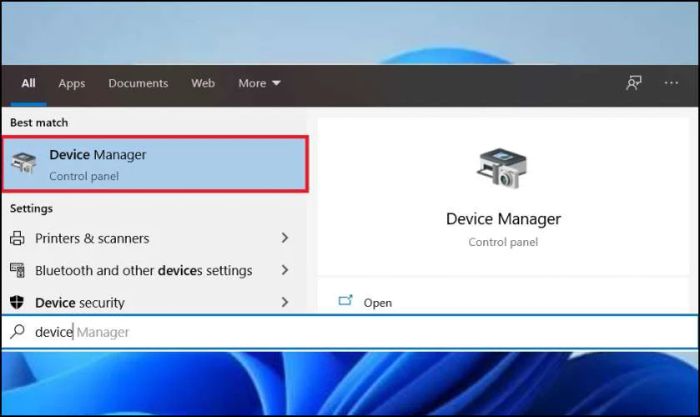
Task: Click Open in the preview pane
Action: point(378,303)
